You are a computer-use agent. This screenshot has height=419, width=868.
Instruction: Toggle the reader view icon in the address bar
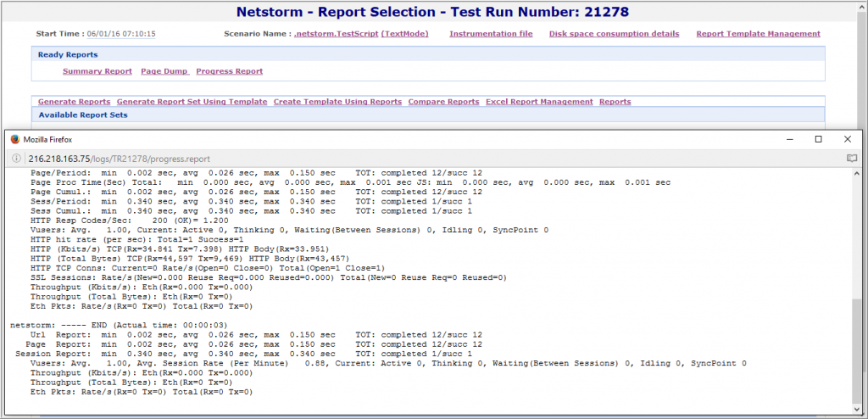[x=851, y=159]
